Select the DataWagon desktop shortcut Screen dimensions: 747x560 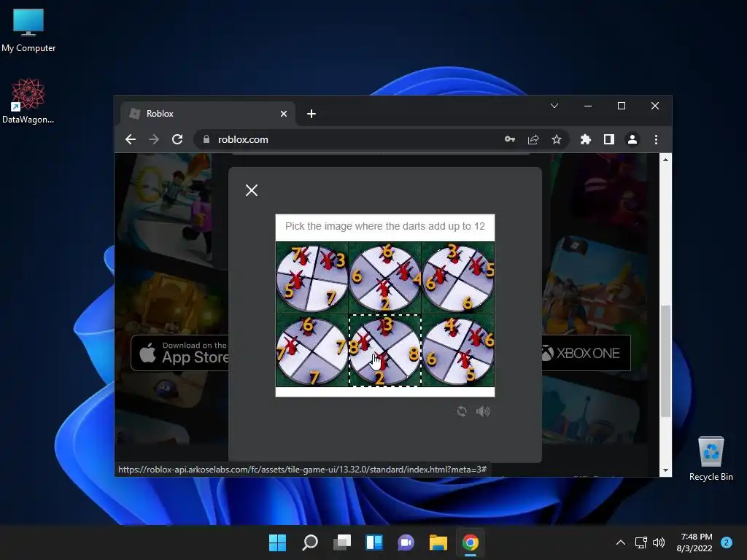pyautogui.click(x=28, y=101)
